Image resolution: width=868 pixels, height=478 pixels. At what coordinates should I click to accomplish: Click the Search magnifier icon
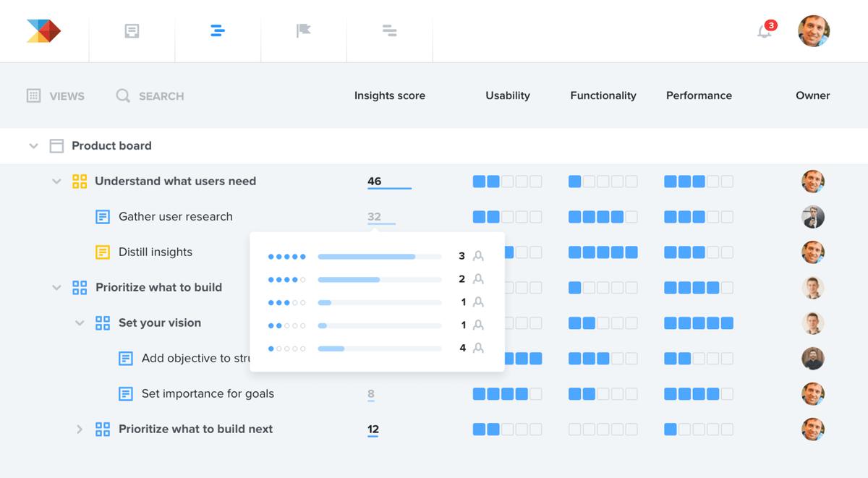tap(123, 95)
